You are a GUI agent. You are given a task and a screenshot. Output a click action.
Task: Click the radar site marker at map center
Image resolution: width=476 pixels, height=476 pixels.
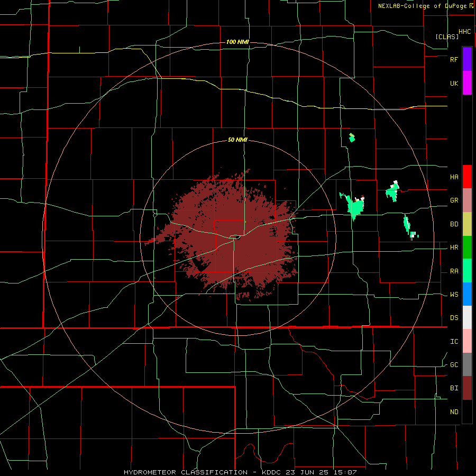pyautogui.click(x=238, y=237)
